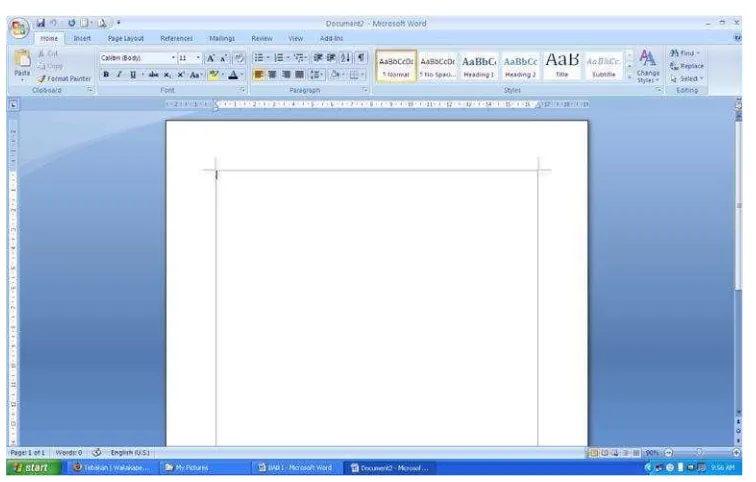This screenshot has height=482, width=756.
Task: Toggle show/hide paragraph marks
Action: 361,58
